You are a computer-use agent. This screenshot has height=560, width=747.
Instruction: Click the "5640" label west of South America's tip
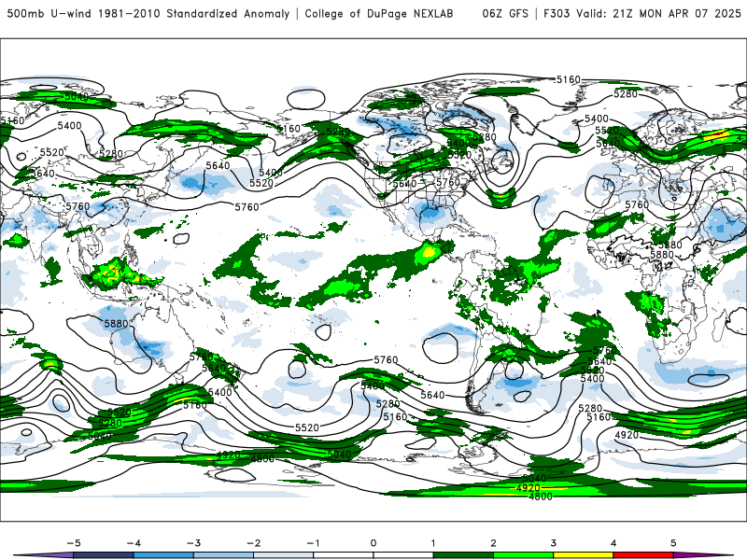pos(432,395)
